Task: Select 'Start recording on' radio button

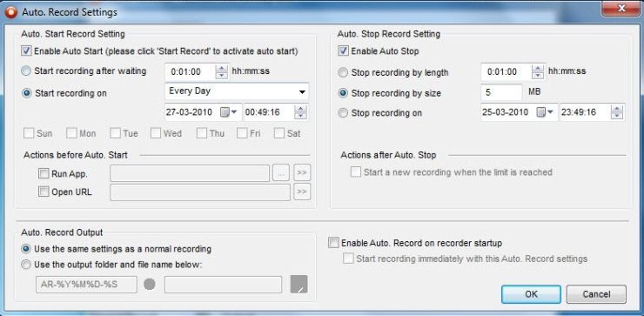Action: point(27,93)
